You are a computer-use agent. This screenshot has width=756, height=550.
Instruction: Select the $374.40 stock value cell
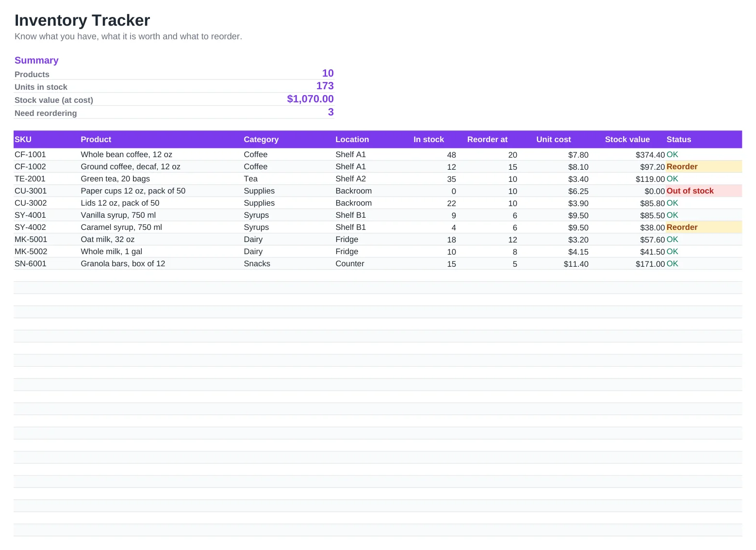[650, 155]
